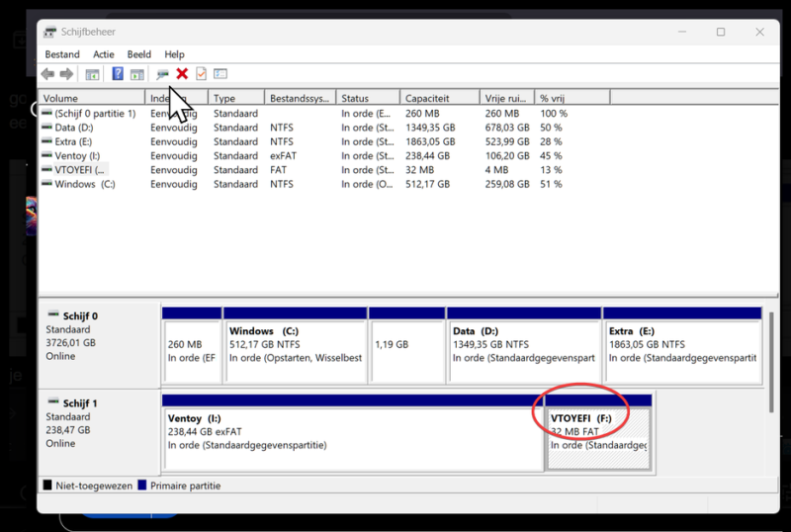
Task: Click the 259,08 GB free space cell
Action: pos(507,184)
